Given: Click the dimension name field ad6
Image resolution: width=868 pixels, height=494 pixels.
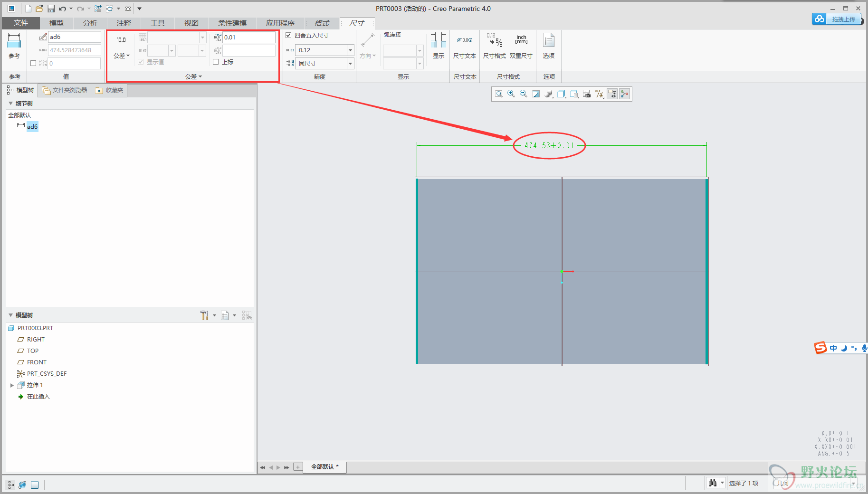Looking at the screenshot, I should coord(75,37).
